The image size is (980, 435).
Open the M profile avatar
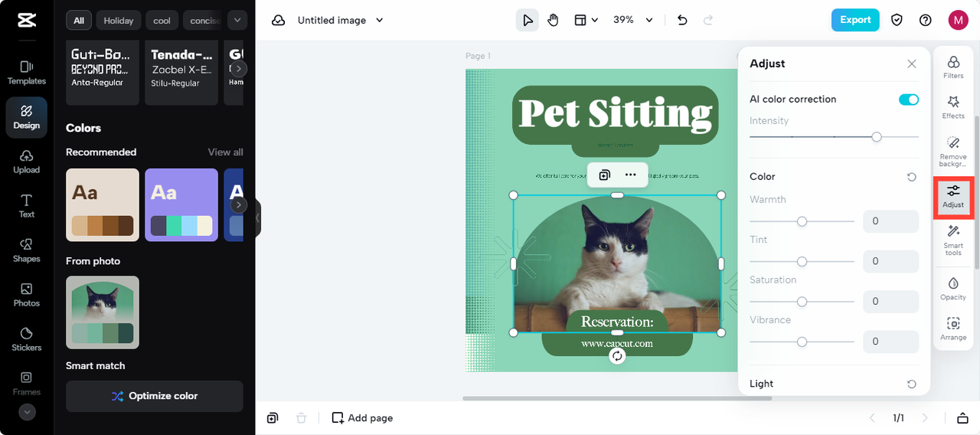958,21
